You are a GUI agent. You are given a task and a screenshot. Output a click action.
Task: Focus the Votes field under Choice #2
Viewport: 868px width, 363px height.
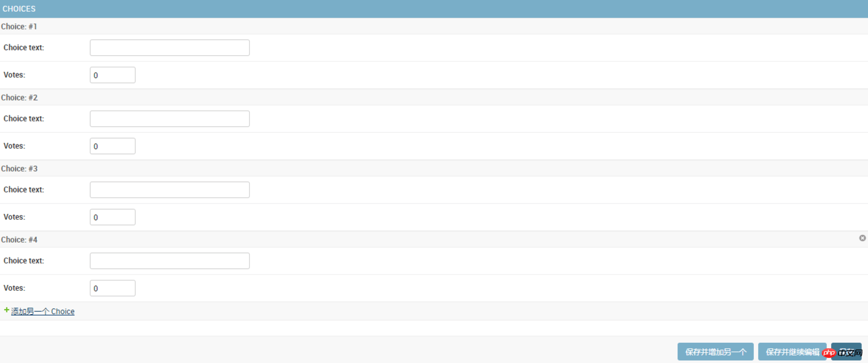112,146
